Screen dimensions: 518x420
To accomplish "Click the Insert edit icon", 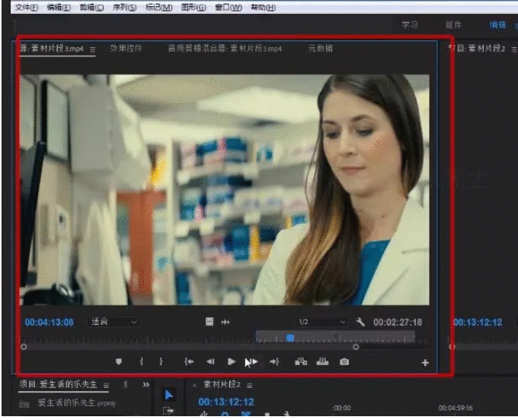I will pyautogui.click(x=301, y=362).
